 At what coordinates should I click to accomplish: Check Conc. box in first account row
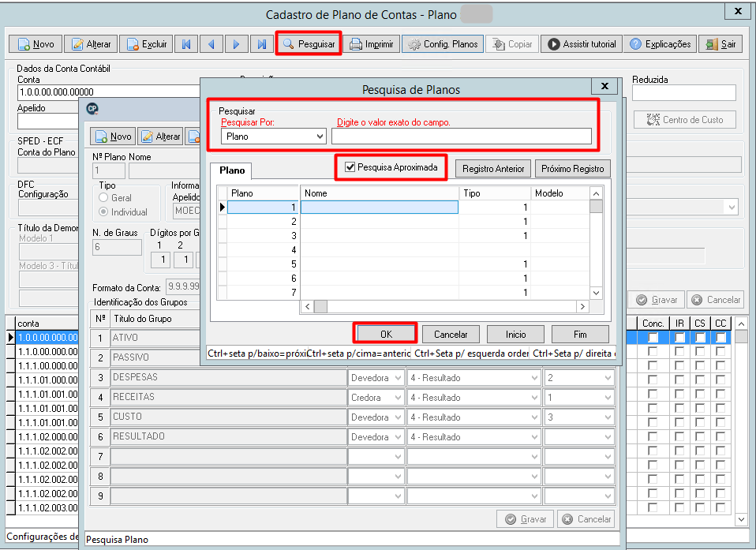click(653, 338)
